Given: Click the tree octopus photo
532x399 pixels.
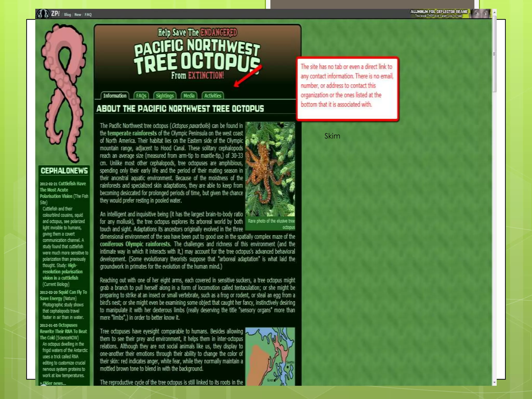Looking at the screenshot, I should pyautogui.click(x=270, y=169).
